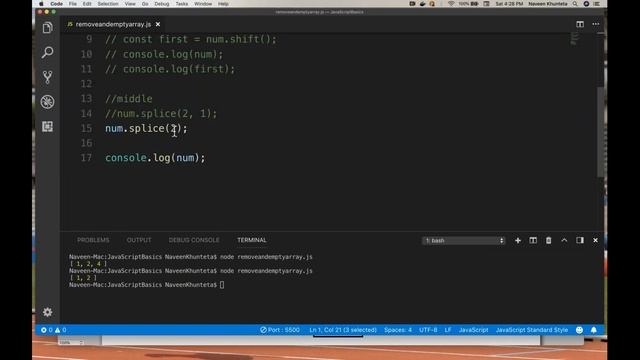This screenshot has width=640, height=360.
Task: Open the File menu
Action: tap(73, 4)
